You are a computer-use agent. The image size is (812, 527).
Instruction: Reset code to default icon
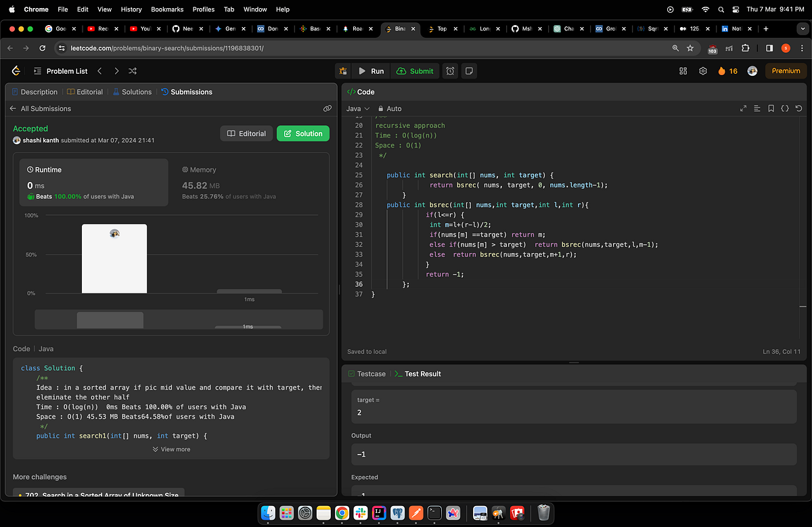tap(799, 108)
